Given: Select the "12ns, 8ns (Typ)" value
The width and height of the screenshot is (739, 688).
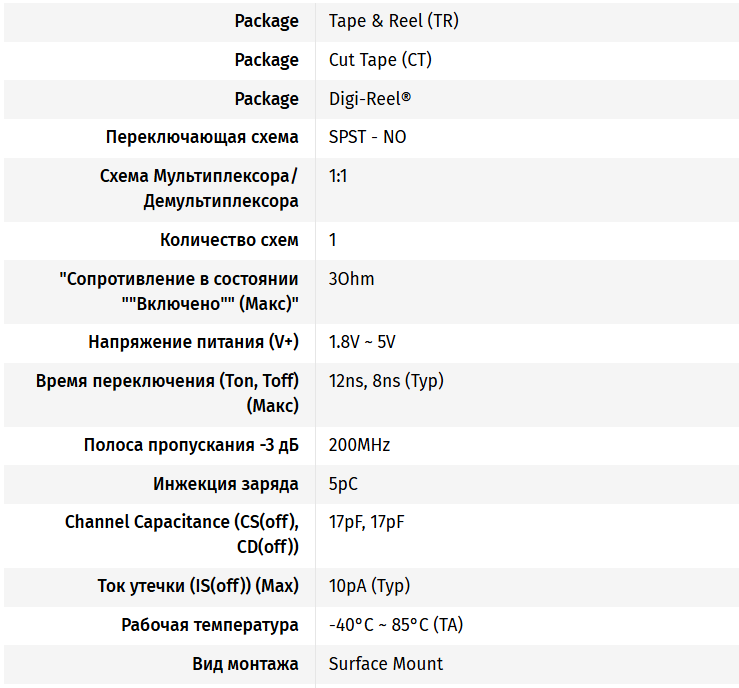Looking at the screenshot, I should [x=386, y=381].
